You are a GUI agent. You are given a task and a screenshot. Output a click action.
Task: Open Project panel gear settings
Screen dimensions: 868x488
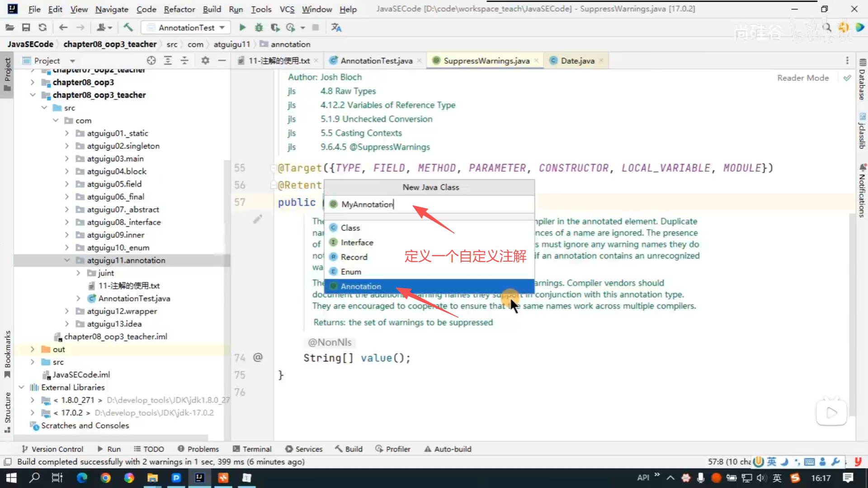(205, 61)
